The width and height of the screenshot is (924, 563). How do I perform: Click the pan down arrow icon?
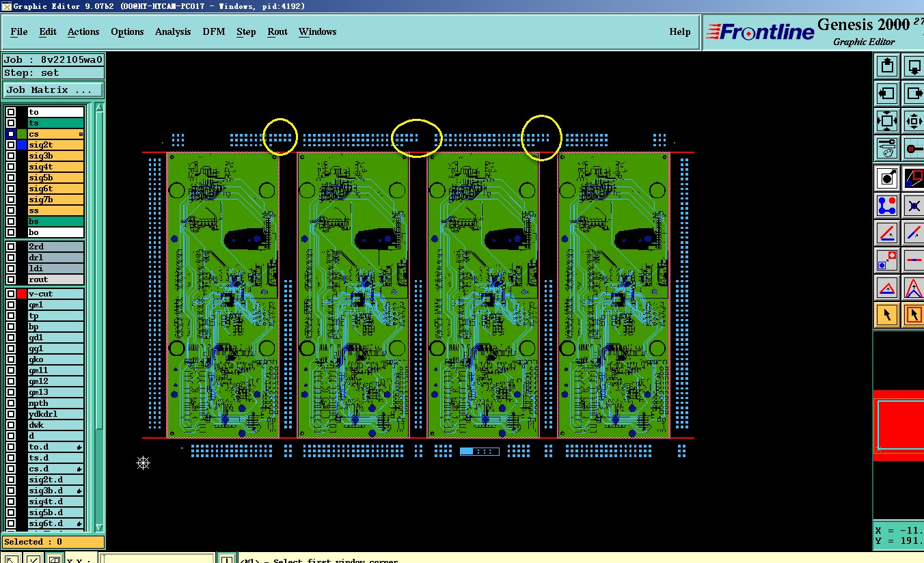914,66
